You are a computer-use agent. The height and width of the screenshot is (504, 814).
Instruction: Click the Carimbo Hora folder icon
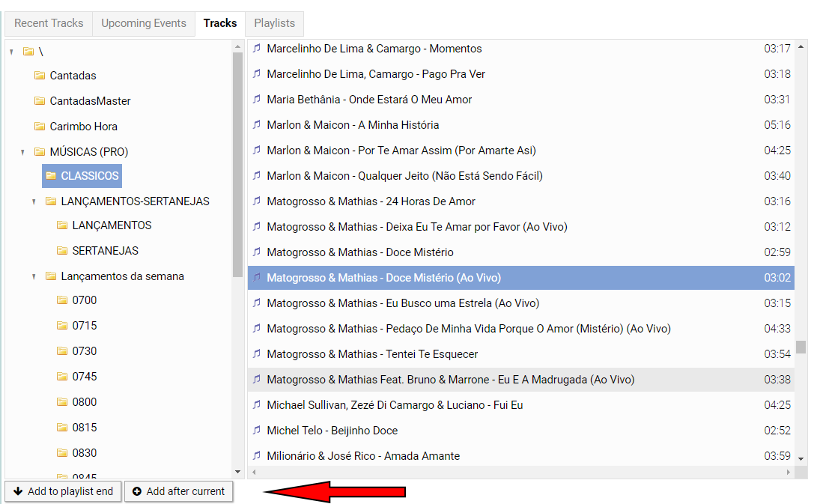coord(40,127)
